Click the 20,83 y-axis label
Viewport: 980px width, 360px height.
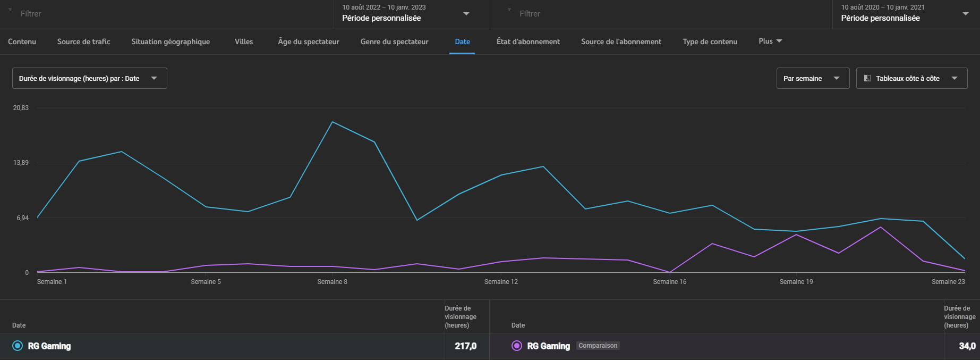21,108
